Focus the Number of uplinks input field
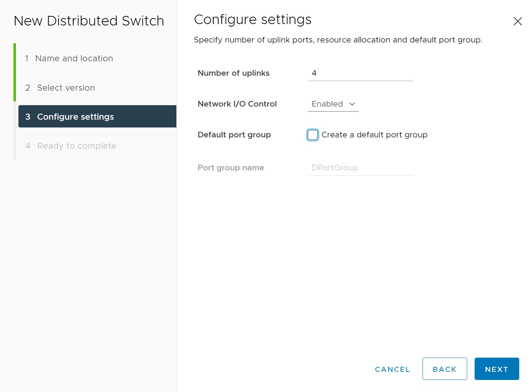532x392 pixels. (x=360, y=73)
